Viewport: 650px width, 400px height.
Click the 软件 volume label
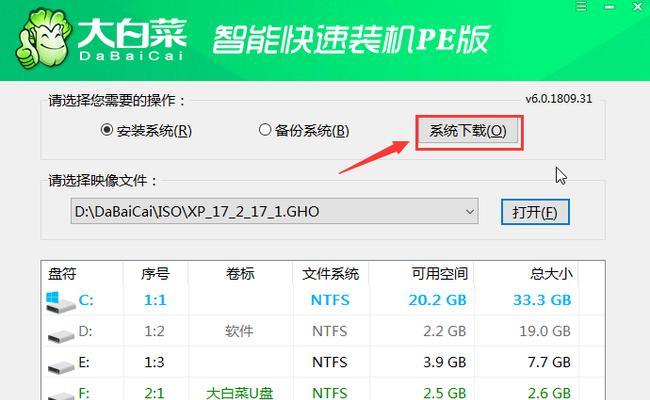coord(239,331)
